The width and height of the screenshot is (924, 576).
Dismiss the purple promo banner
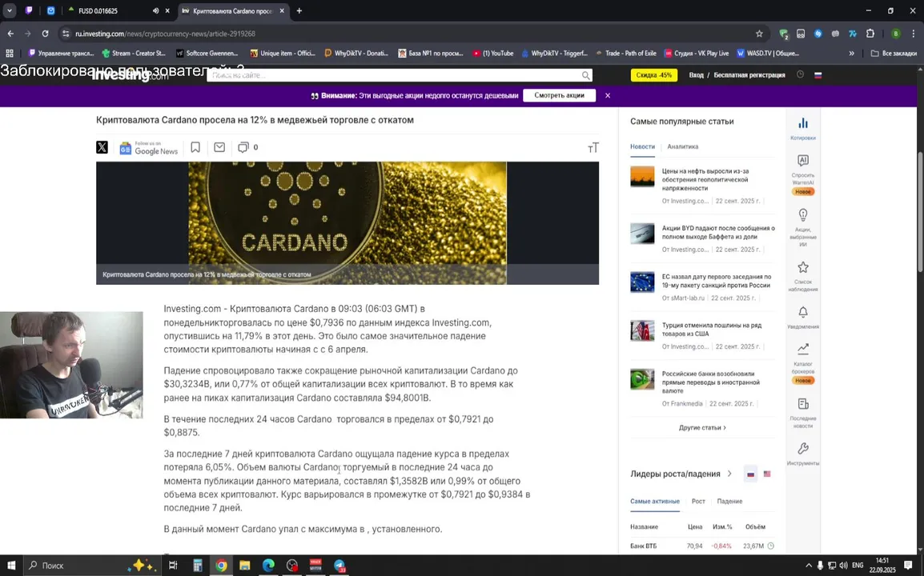point(608,95)
